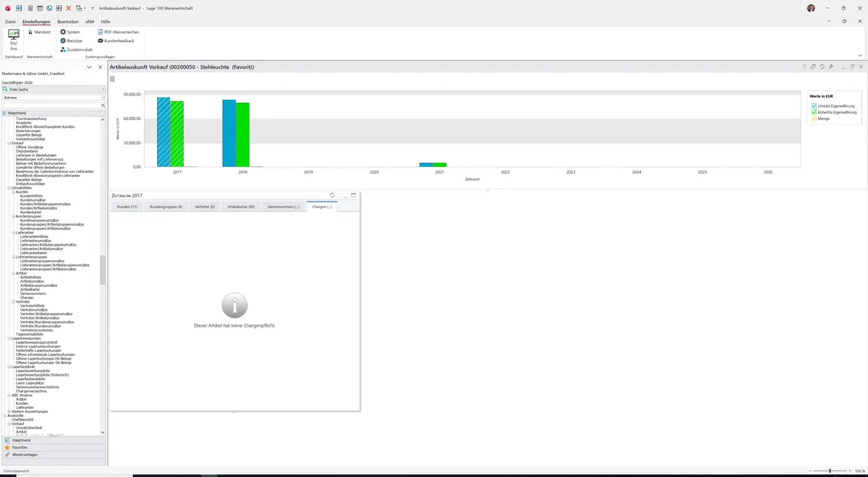Click the wrench settings icon in Artikelauskunft header

point(831,66)
